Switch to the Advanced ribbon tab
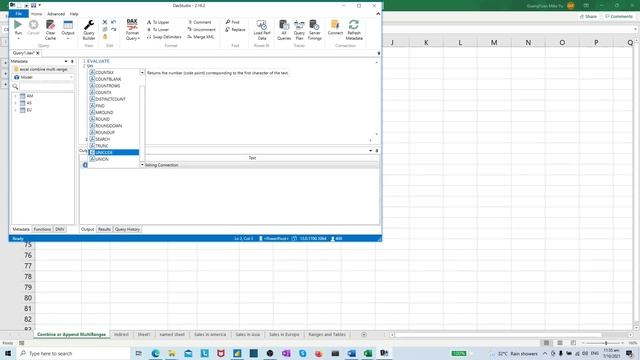Screen dimensions: 640x360 coord(56,14)
